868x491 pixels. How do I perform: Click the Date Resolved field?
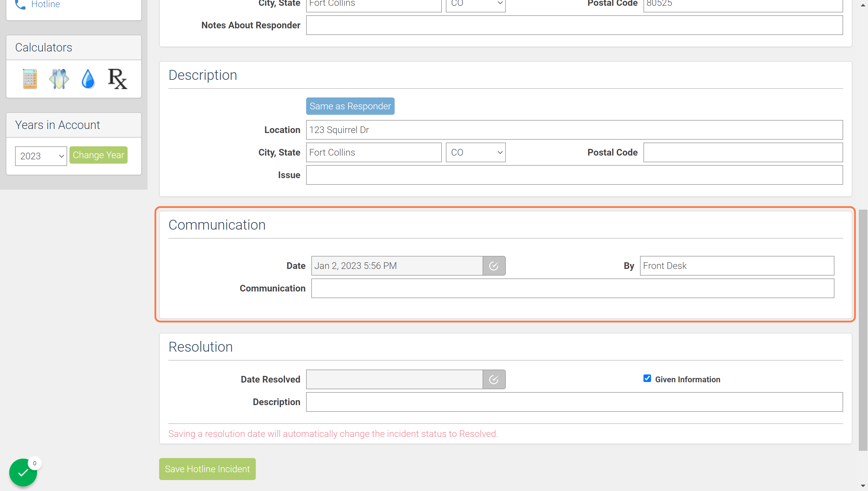pyautogui.click(x=394, y=379)
